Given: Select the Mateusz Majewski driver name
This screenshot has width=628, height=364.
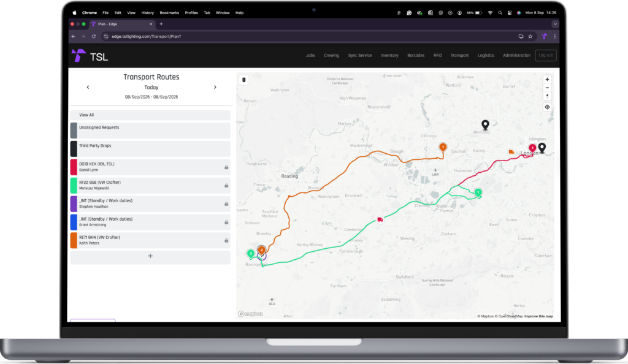Looking at the screenshot, I should click(x=94, y=188).
